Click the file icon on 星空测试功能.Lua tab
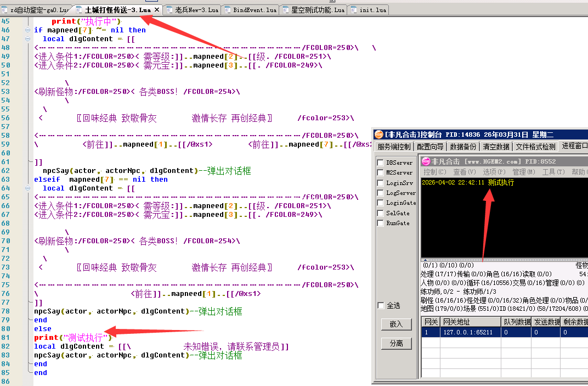 [285, 10]
